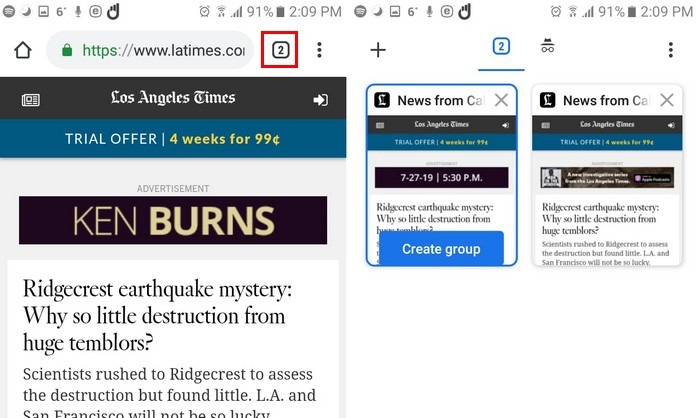
Task: Open the Ken Burns advertisement banner
Action: point(173,220)
